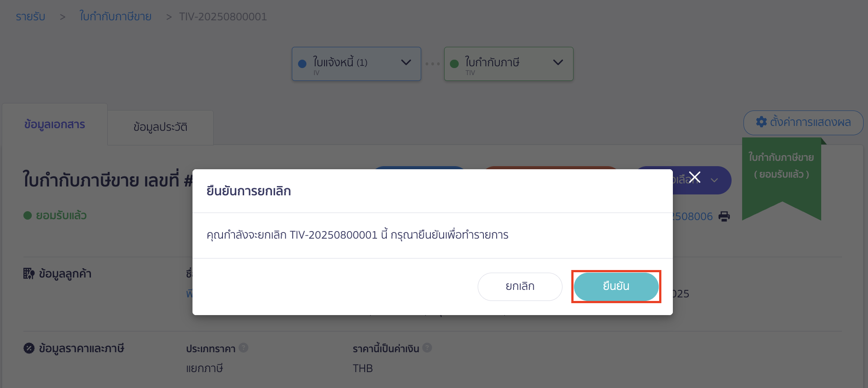Open display settings via the gear icon
The image size is (868, 388).
762,122
